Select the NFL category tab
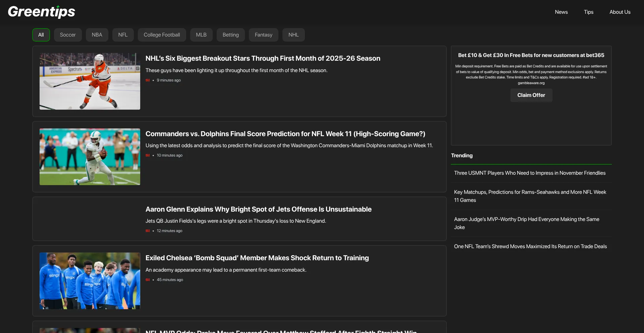This screenshot has width=644, height=333. coord(123,35)
